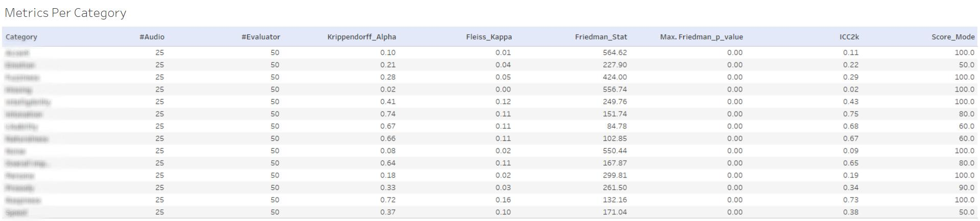
Task: Select the Krippendorff_Alpha column header
Action: coord(362,37)
